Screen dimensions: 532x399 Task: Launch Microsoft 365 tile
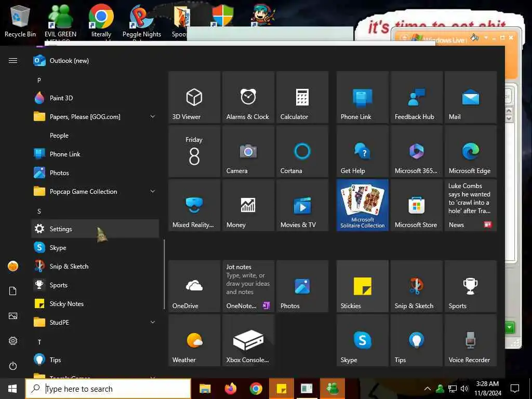(x=417, y=151)
